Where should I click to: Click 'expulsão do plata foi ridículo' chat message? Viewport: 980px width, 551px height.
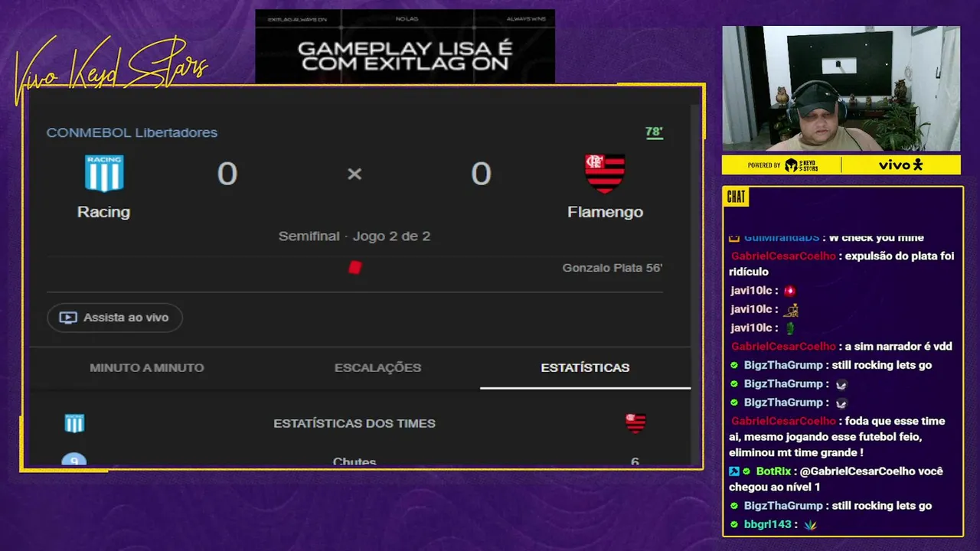click(x=842, y=264)
